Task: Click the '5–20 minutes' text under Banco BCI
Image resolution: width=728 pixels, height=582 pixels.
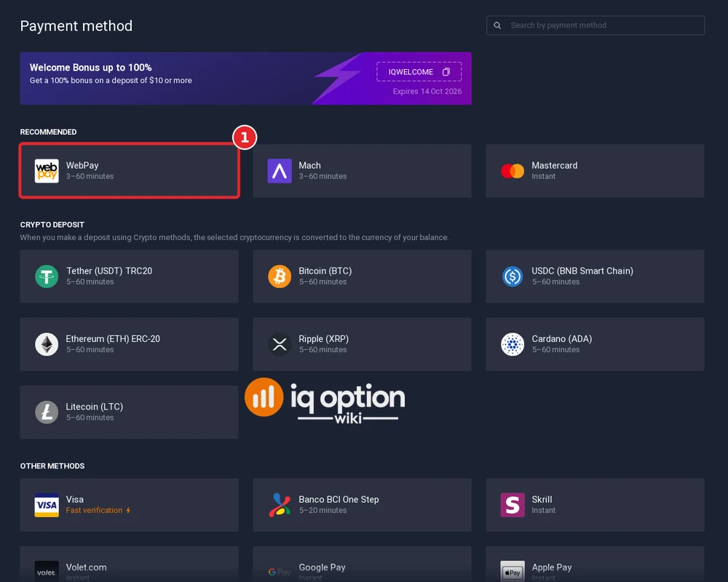Action: (323, 510)
